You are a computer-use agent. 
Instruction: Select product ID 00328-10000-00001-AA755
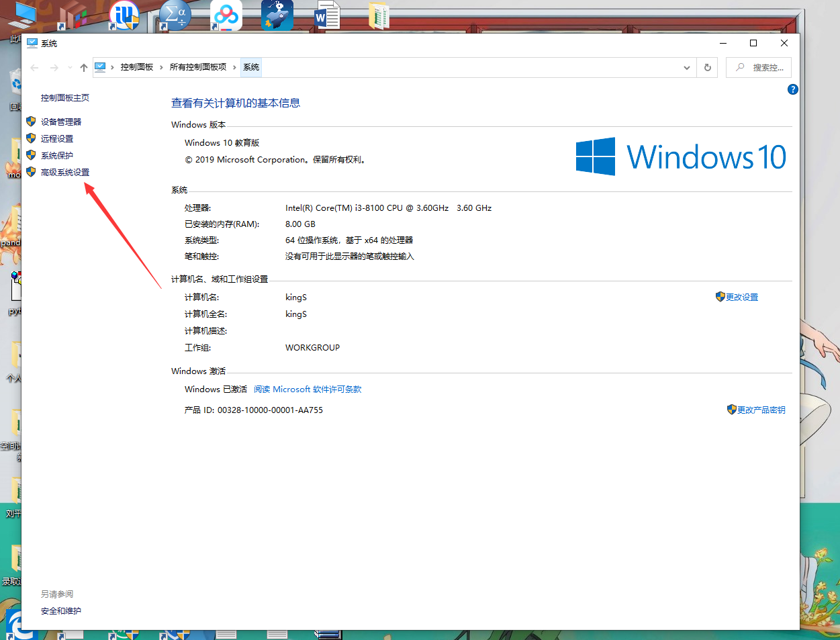270,410
